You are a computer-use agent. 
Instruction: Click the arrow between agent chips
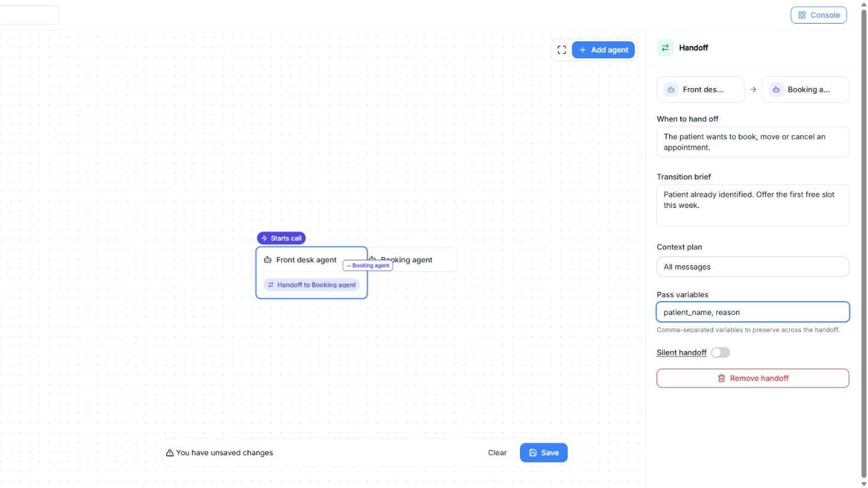[x=753, y=90]
